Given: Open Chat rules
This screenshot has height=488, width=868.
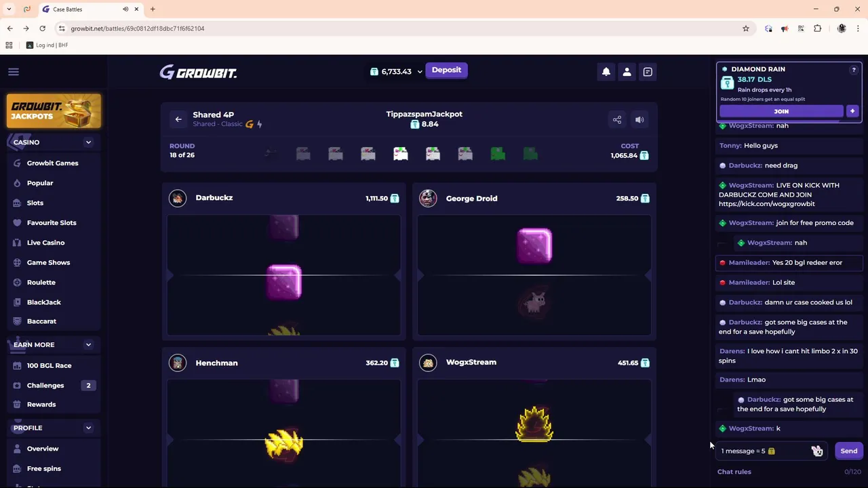Looking at the screenshot, I should point(734,472).
